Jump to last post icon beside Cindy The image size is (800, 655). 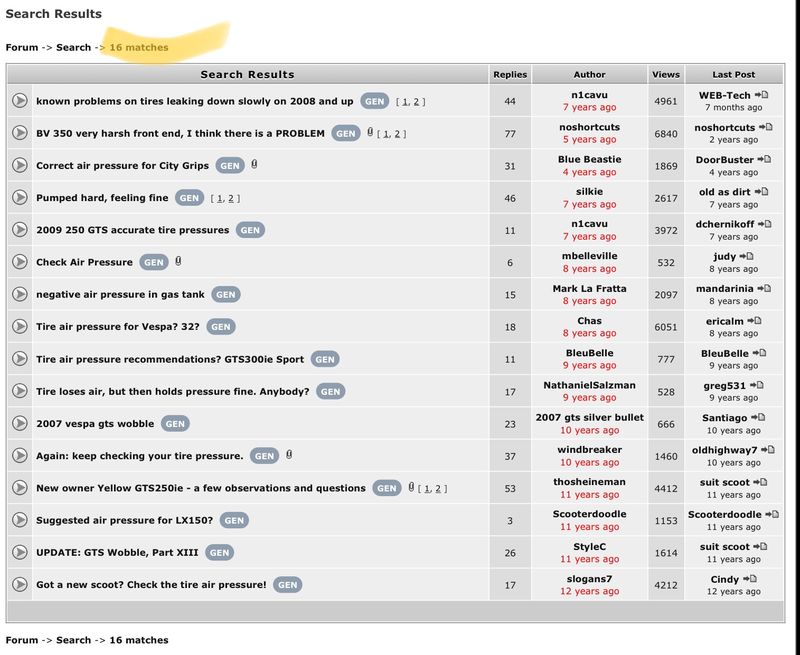click(749, 578)
